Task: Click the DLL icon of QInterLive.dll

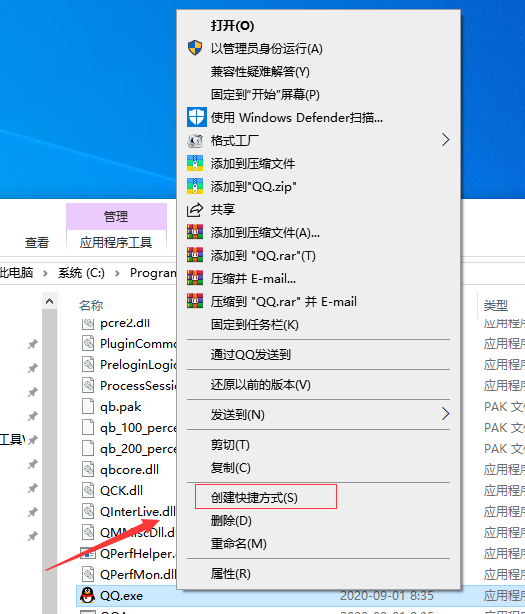Action: click(88, 511)
